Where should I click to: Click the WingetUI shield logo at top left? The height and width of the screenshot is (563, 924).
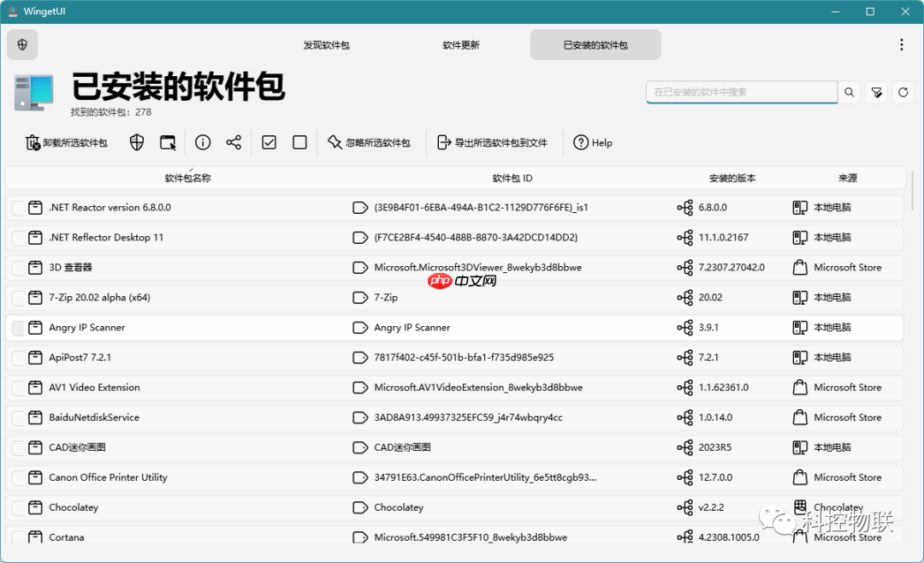[22, 44]
